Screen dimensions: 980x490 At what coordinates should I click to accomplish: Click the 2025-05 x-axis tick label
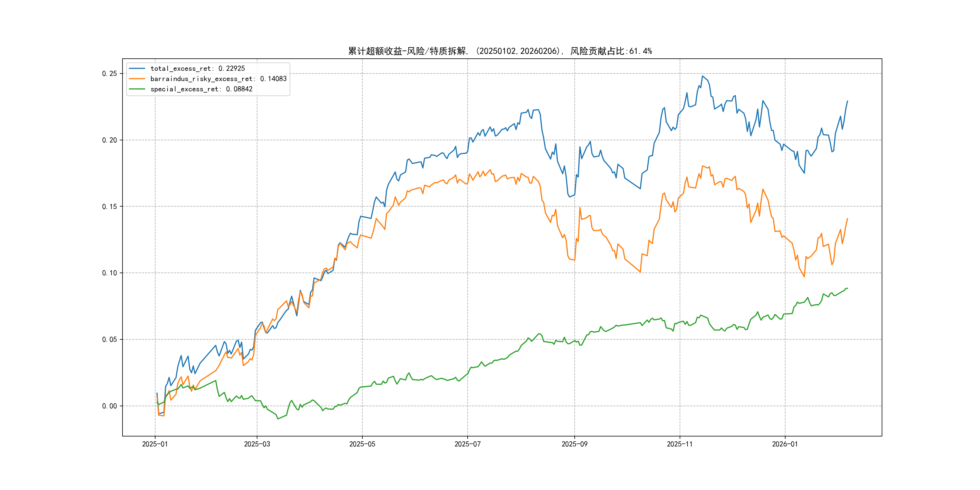(x=362, y=444)
